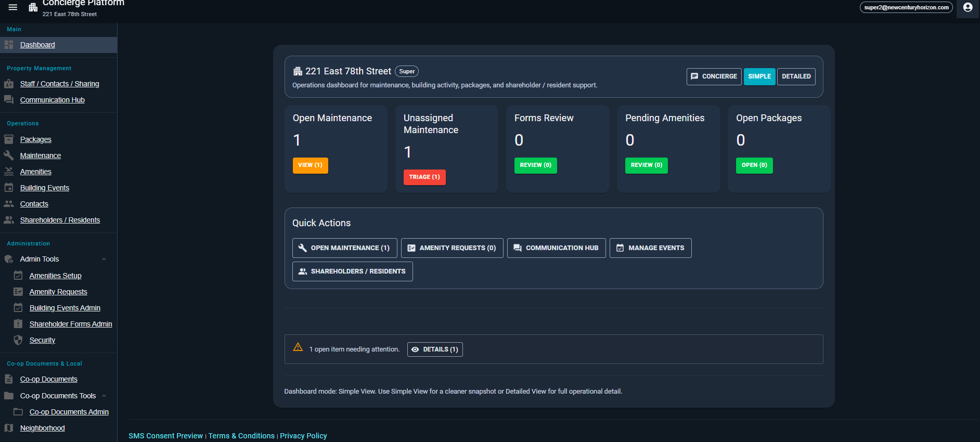Open SMS Consent Preview footer link
This screenshot has height=442, width=980.
click(166, 436)
